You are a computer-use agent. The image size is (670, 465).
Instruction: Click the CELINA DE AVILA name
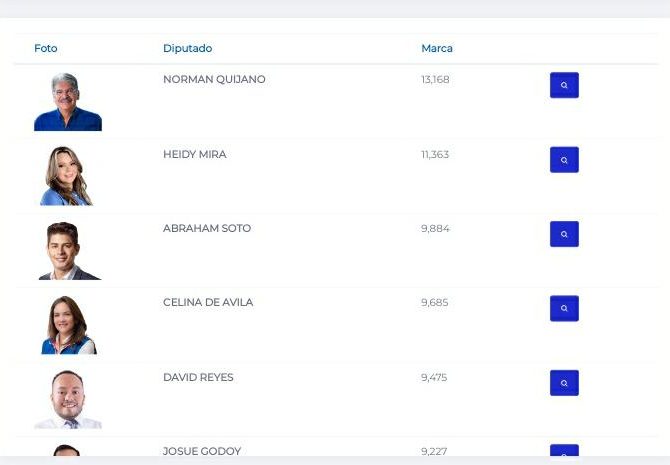coord(208,302)
